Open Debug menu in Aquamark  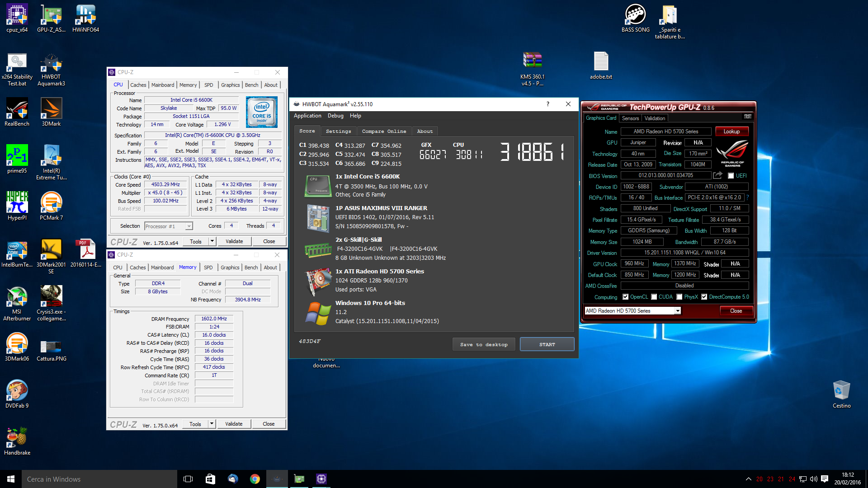[335, 116]
